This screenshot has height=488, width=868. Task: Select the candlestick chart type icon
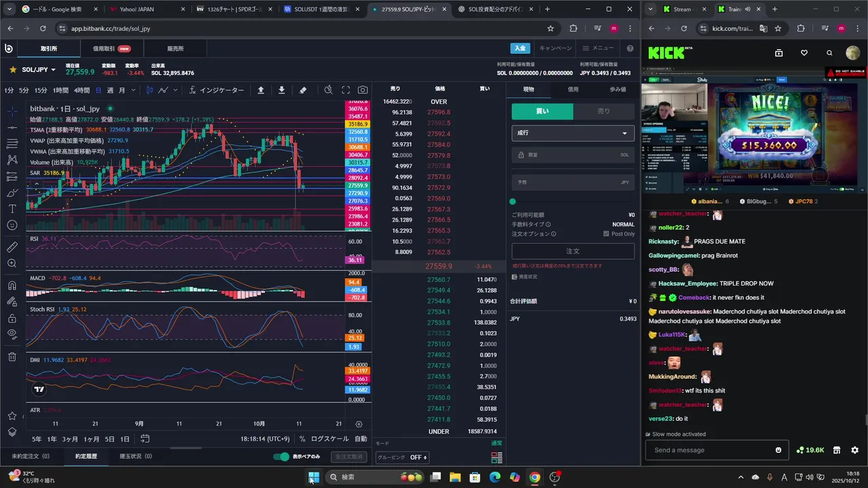click(x=149, y=90)
